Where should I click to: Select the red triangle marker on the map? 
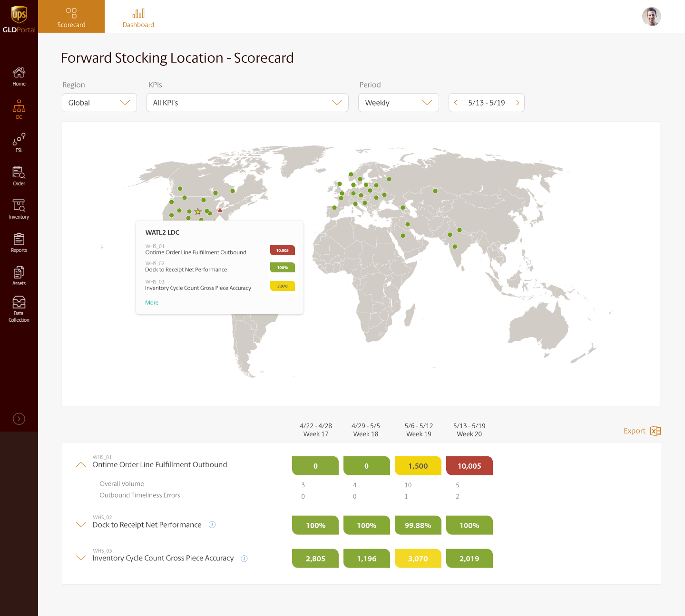[x=220, y=210]
